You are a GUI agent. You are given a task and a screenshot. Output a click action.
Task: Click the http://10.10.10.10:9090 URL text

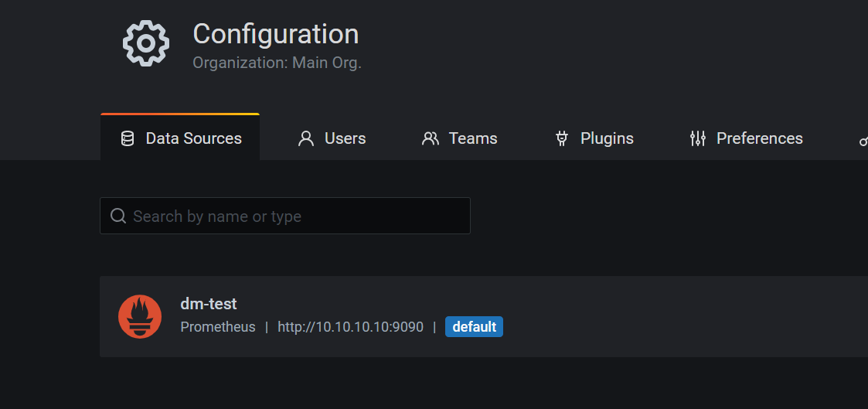click(350, 327)
